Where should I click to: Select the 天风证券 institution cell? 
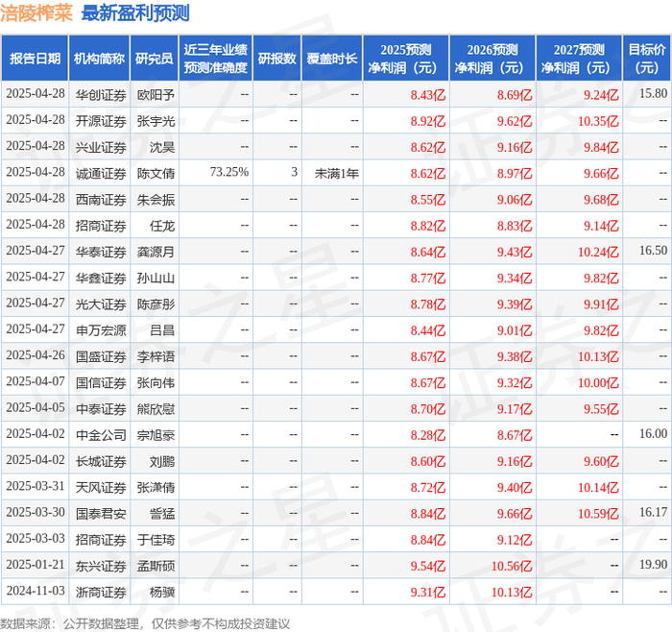[101, 487]
